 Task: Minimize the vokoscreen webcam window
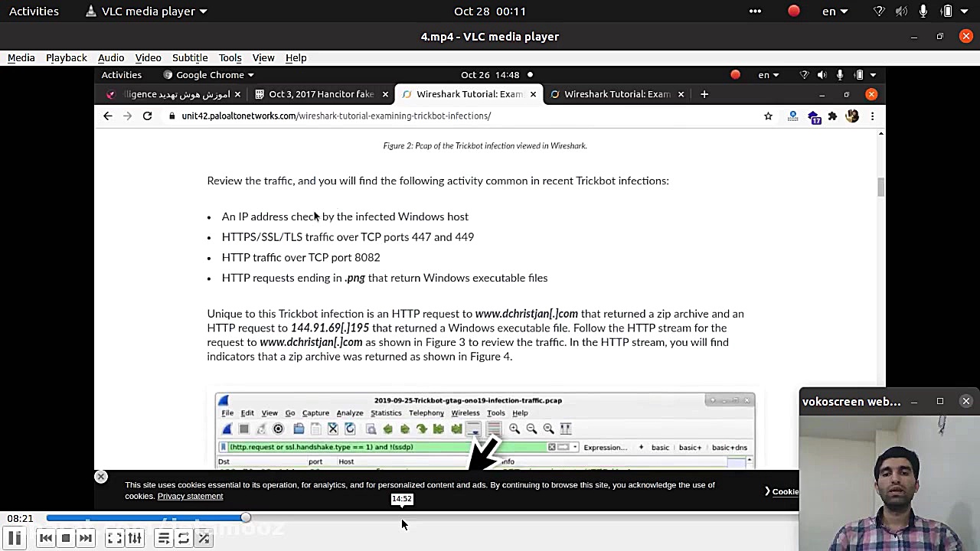(x=914, y=401)
